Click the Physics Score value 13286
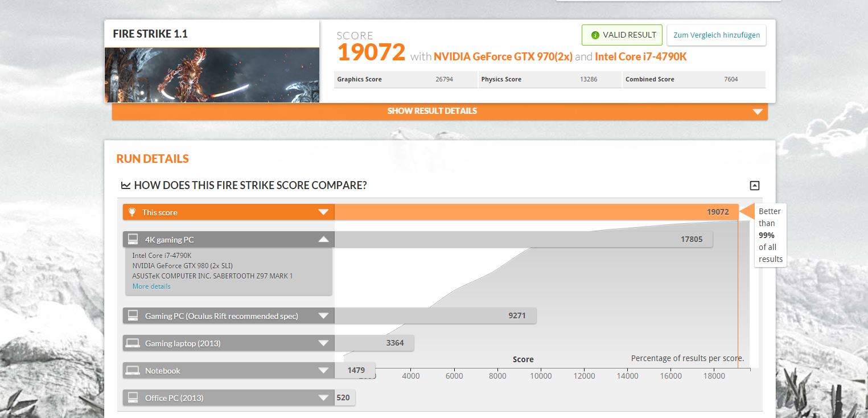This screenshot has height=418, width=868. [589, 80]
